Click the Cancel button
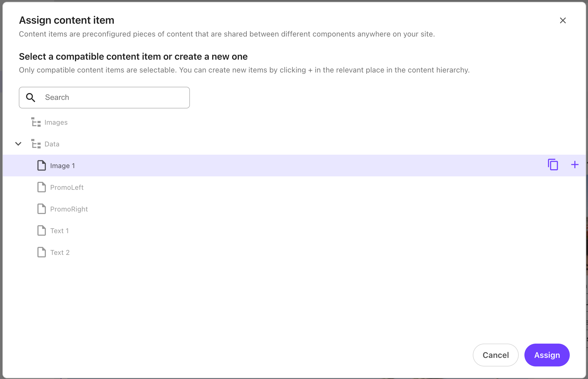 496,355
